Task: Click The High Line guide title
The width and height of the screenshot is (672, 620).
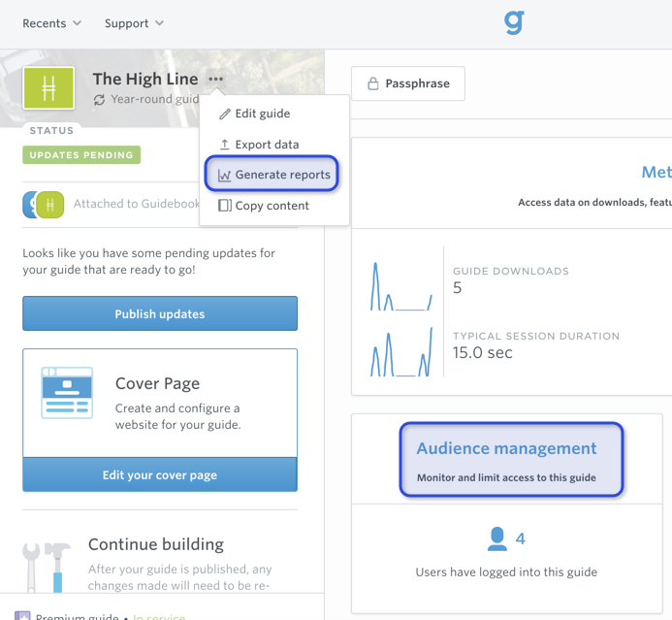Action: pos(145,79)
